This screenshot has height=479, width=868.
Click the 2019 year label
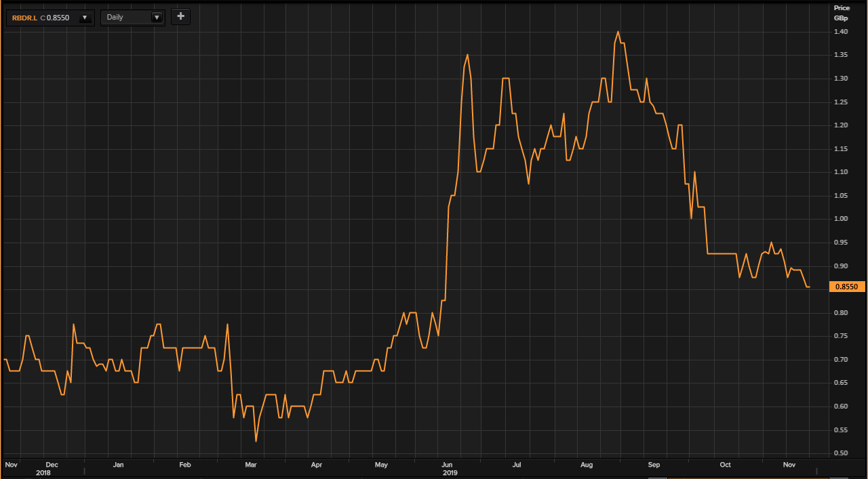click(449, 472)
